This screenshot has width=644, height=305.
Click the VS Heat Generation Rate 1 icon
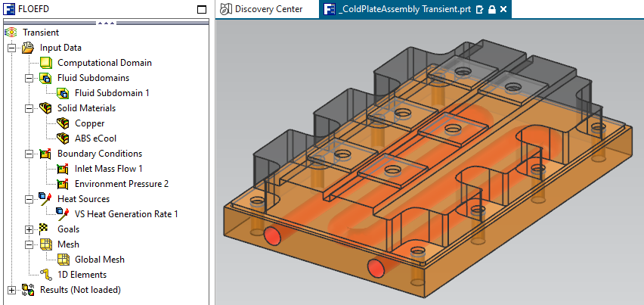point(63,214)
